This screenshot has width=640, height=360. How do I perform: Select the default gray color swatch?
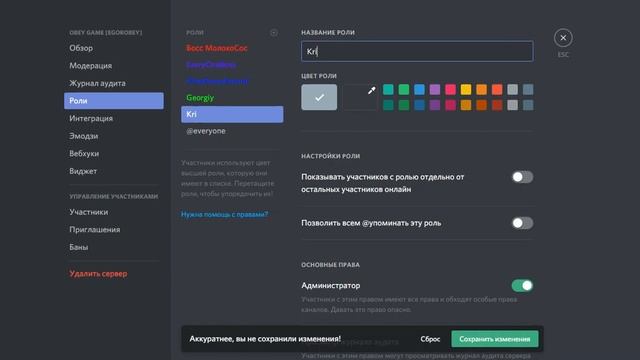point(319,97)
